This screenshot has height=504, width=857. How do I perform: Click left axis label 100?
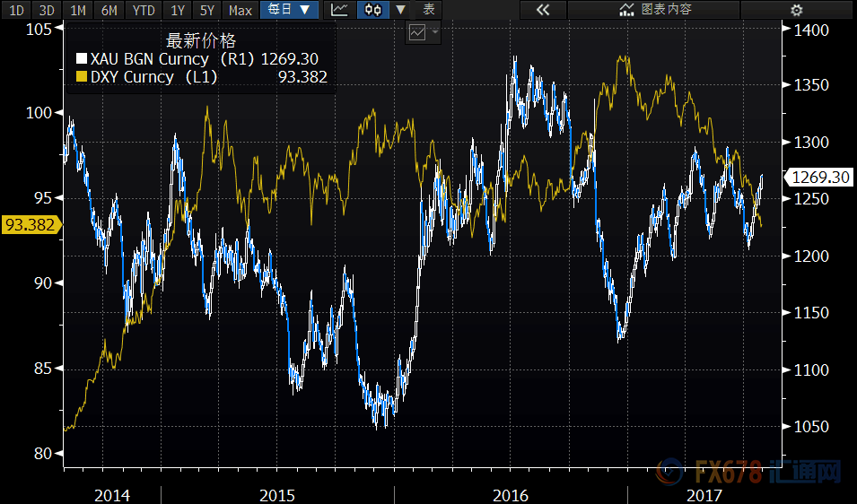pyautogui.click(x=39, y=112)
